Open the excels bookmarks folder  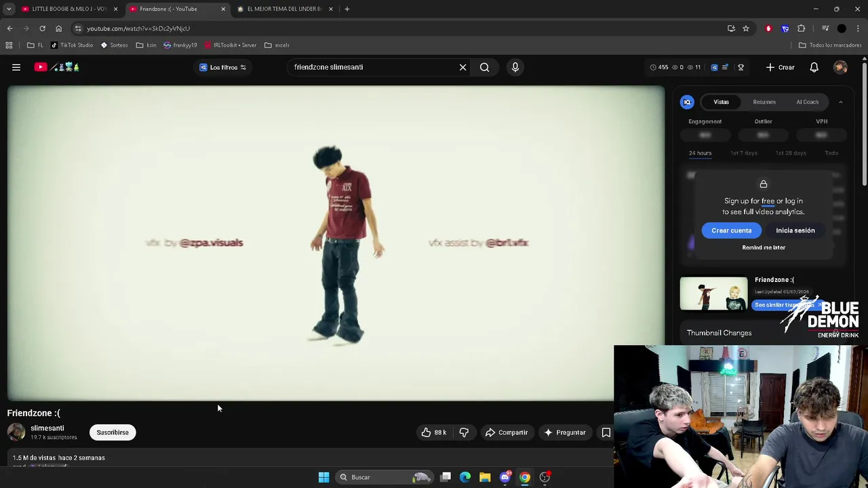(277, 45)
